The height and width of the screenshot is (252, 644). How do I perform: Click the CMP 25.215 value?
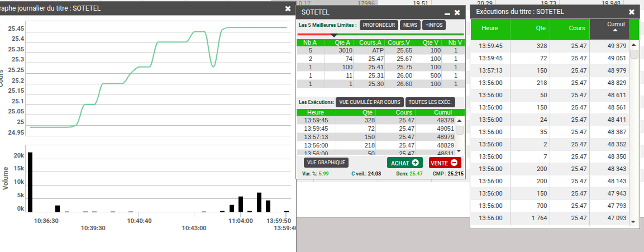[x=455, y=174]
